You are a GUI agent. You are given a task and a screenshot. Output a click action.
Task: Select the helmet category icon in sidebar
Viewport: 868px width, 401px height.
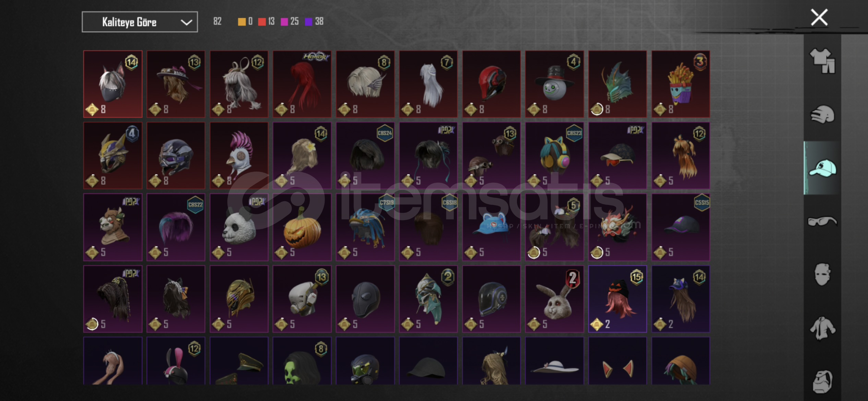coord(822,114)
